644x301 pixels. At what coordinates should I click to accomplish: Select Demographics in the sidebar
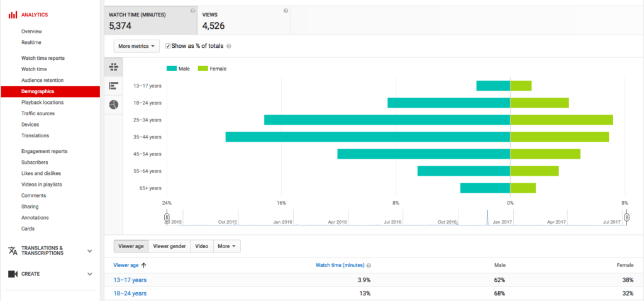(x=50, y=92)
